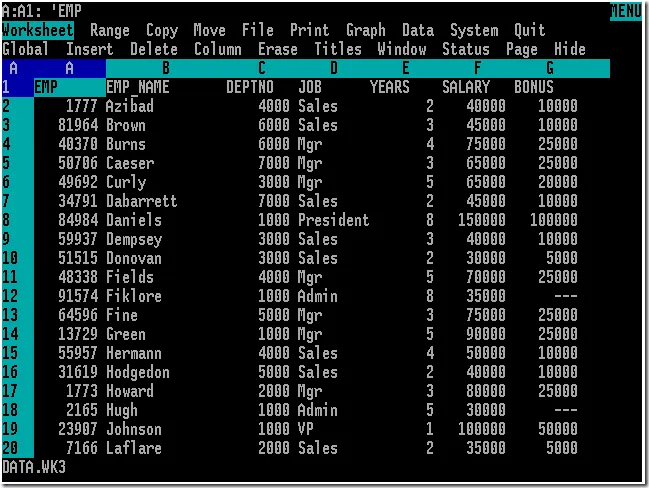The image size is (649, 488).
Task: Select the Dabarrett name cell
Action: pos(142,202)
